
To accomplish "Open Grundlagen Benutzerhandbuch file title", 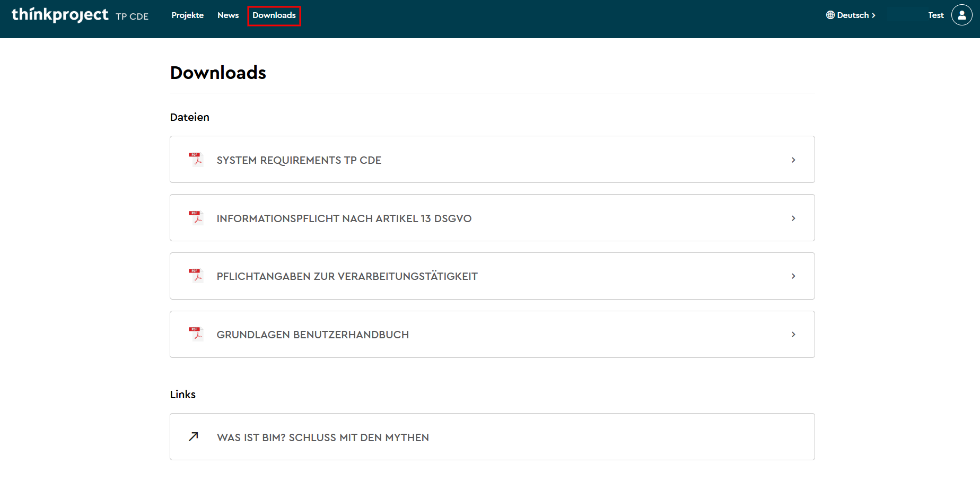I will pos(312,335).
